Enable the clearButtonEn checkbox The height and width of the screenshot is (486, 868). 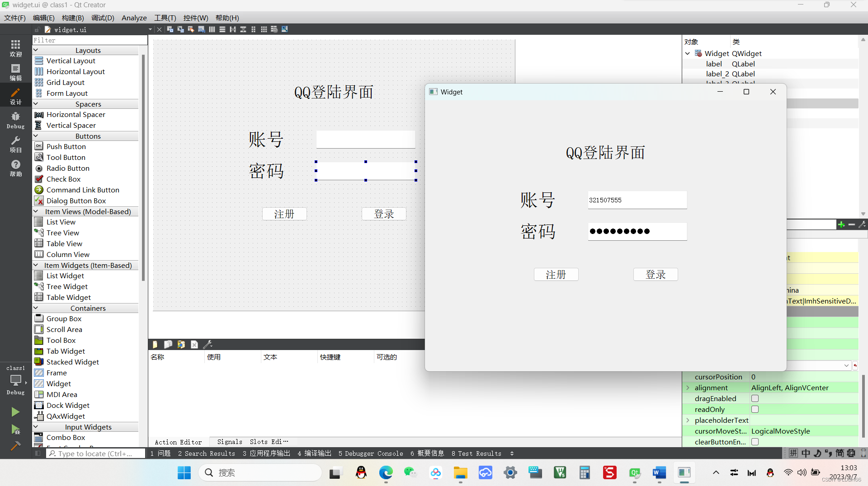click(755, 442)
